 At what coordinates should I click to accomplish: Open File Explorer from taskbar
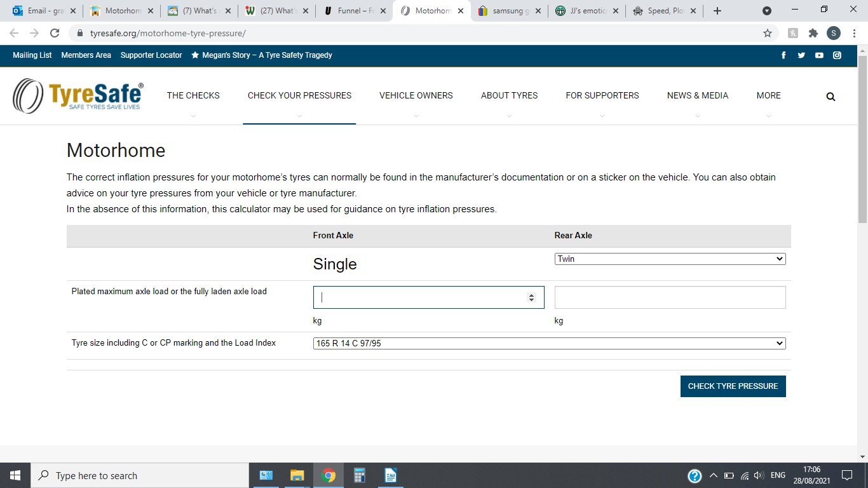point(297,475)
